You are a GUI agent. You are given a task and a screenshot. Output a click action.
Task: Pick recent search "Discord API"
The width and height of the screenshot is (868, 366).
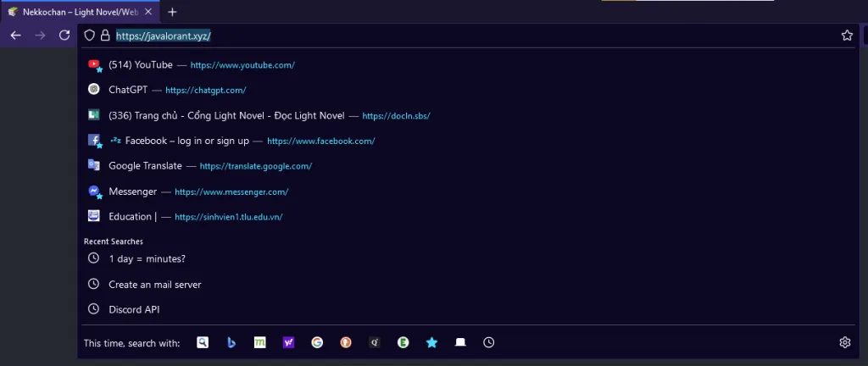click(x=134, y=309)
